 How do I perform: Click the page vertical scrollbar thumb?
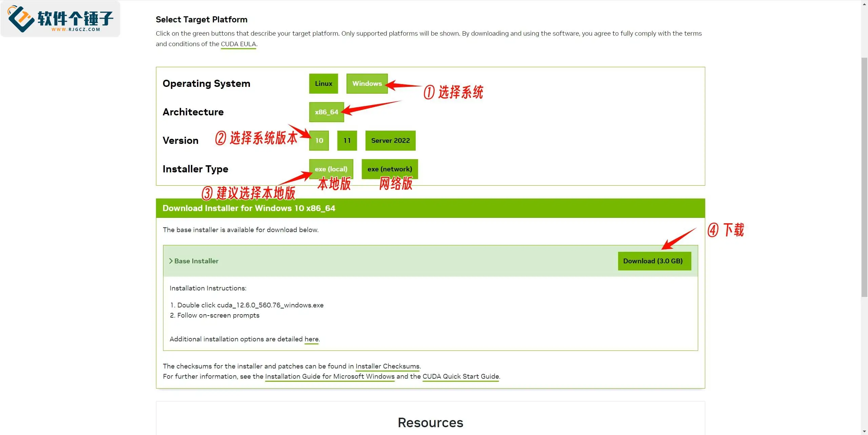[864, 177]
